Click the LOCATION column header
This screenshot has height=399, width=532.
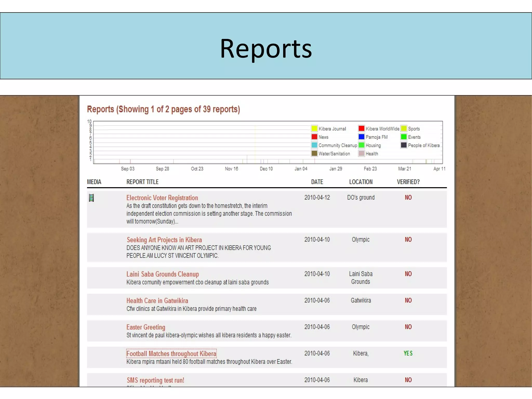click(x=361, y=182)
